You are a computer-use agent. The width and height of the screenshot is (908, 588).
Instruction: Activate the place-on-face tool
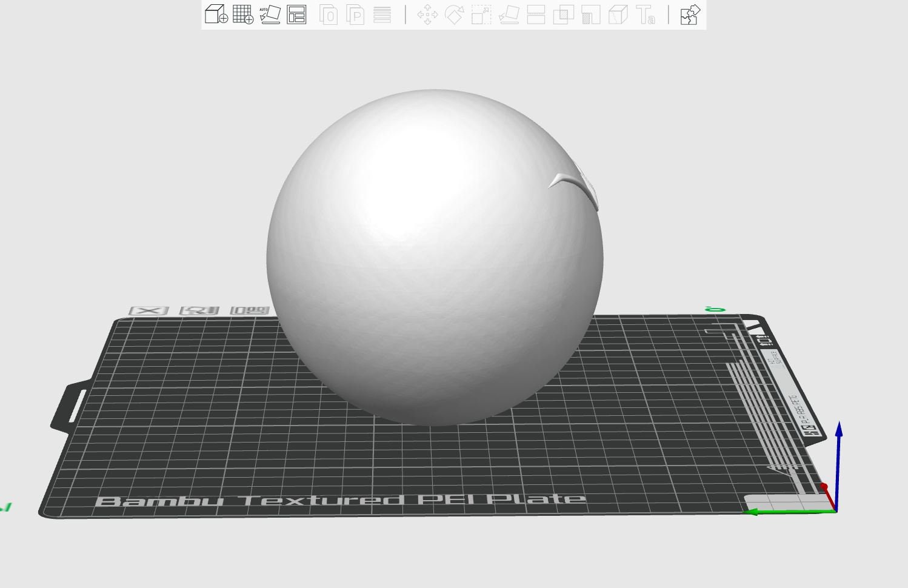pyautogui.click(x=509, y=15)
